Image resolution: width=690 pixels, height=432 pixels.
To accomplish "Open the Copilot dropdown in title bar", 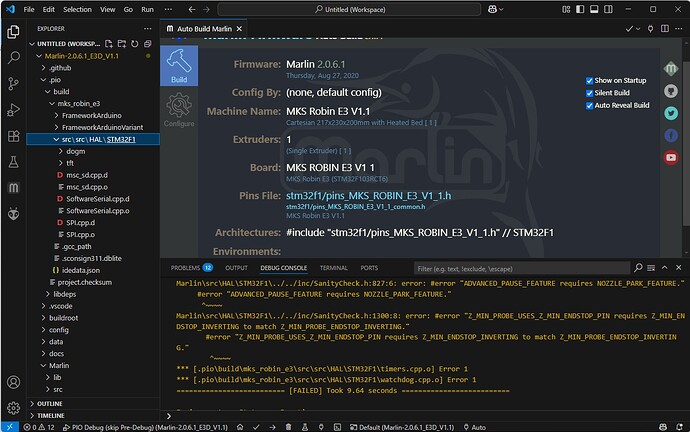I will click(495, 9).
